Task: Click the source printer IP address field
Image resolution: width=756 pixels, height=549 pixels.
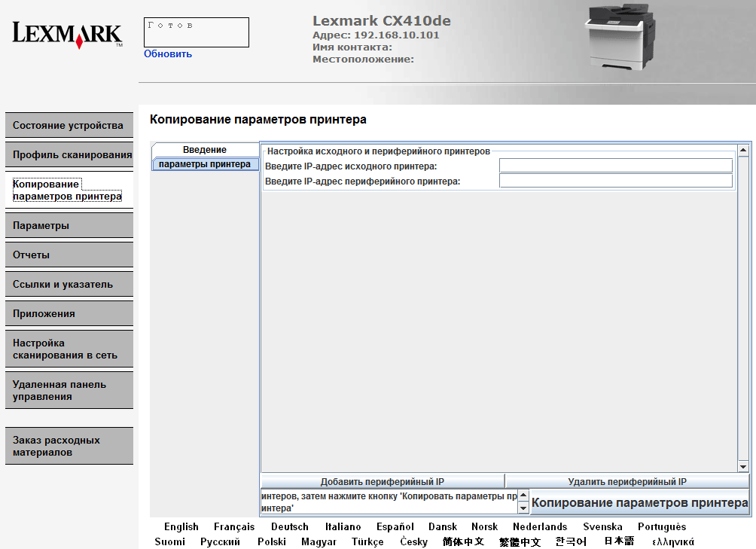Action: pos(616,166)
